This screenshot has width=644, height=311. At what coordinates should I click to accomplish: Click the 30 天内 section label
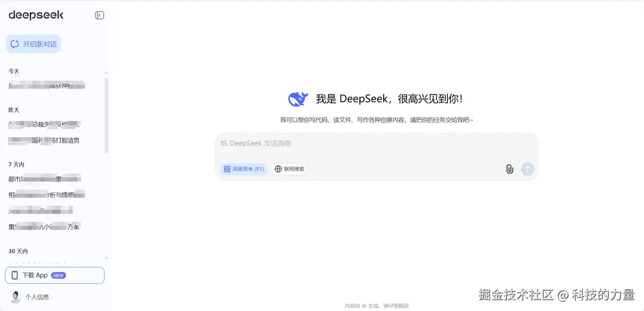18,251
